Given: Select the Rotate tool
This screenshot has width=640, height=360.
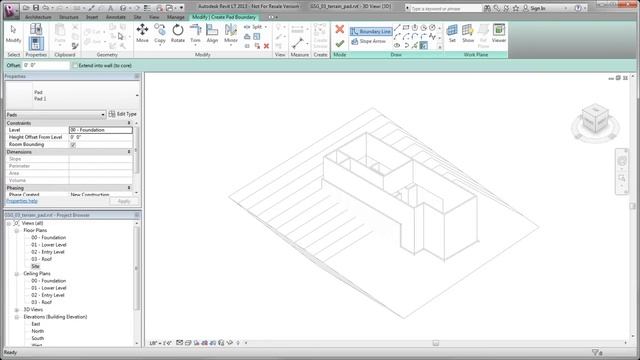Looking at the screenshot, I should pos(178,33).
